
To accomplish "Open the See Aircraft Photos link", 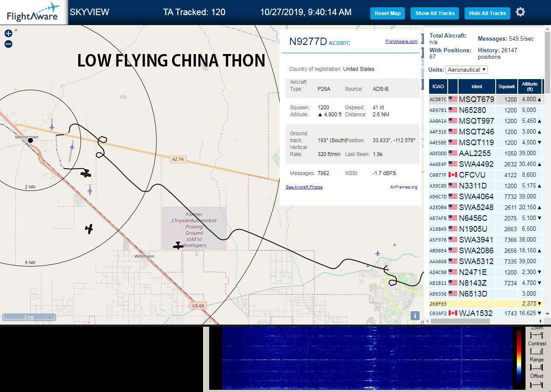I will (304, 187).
